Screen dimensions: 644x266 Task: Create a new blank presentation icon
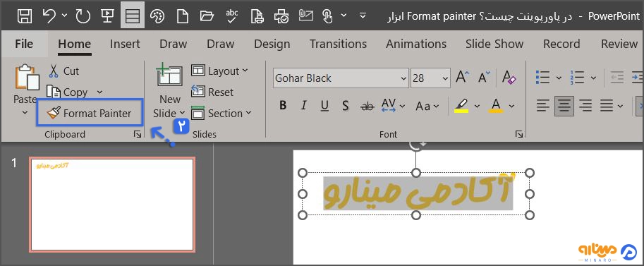(182, 16)
